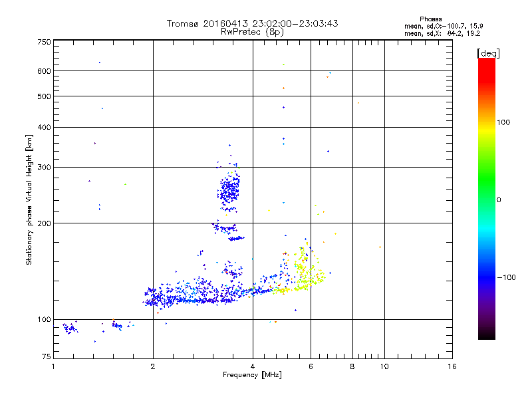Click the colorbar tick label '-100'
The width and height of the screenshot is (532, 399).
pos(506,277)
